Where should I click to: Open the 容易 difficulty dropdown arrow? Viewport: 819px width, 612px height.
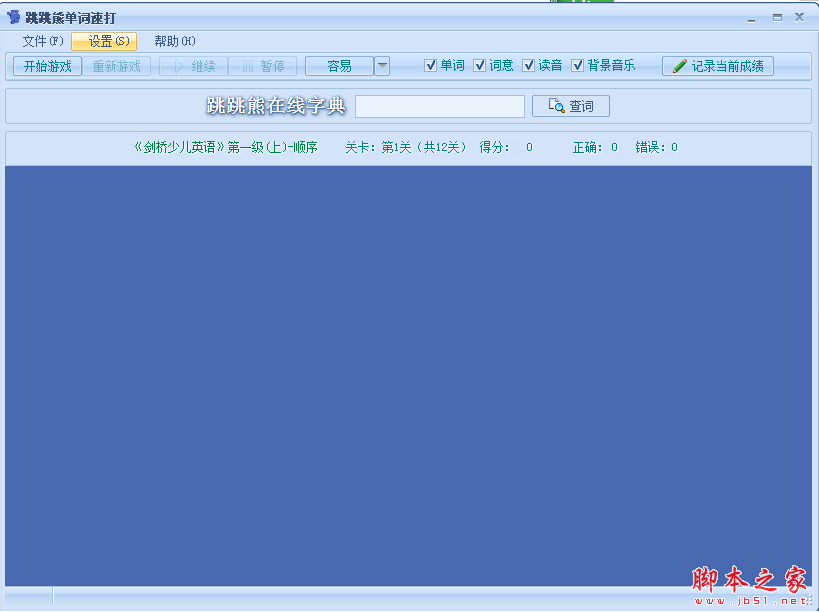[x=381, y=66]
